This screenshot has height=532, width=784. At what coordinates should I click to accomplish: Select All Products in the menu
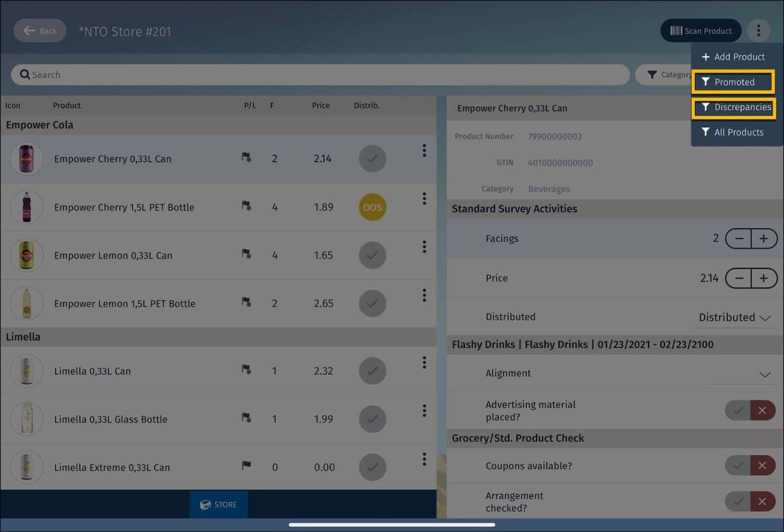pyautogui.click(x=733, y=132)
